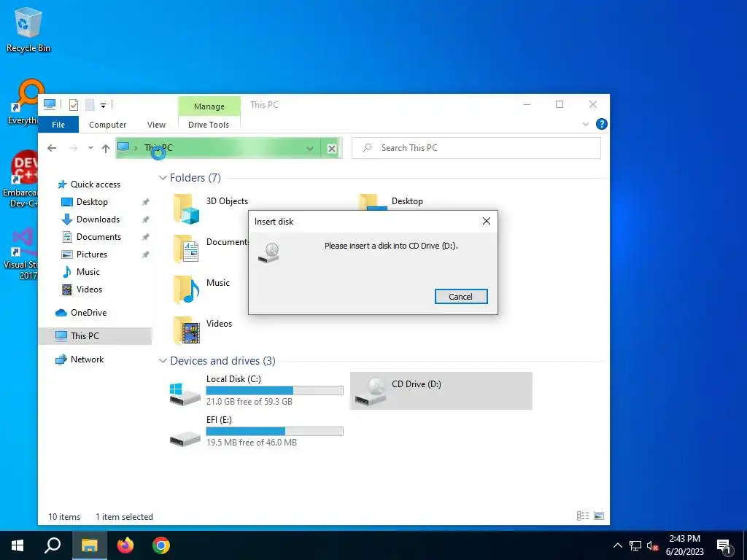This screenshot has width=747, height=560.
Task: Select the Music folder icon
Action: click(x=186, y=290)
